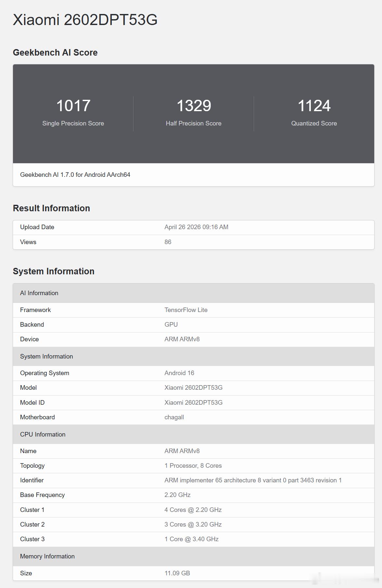
Task: Select the Android 16 value
Action: tap(179, 373)
